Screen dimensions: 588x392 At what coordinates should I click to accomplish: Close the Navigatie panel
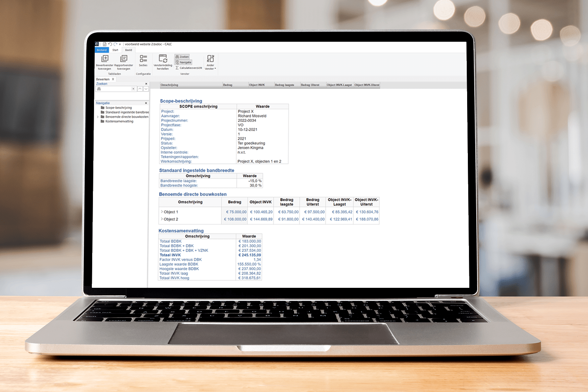(x=146, y=103)
